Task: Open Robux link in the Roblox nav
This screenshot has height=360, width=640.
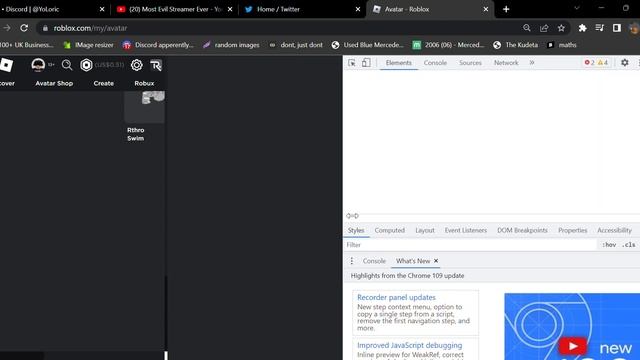Action: coord(144,83)
